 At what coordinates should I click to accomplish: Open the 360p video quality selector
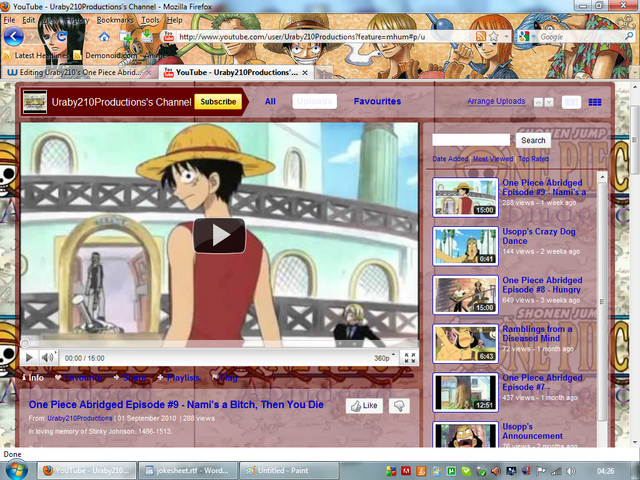pos(384,358)
